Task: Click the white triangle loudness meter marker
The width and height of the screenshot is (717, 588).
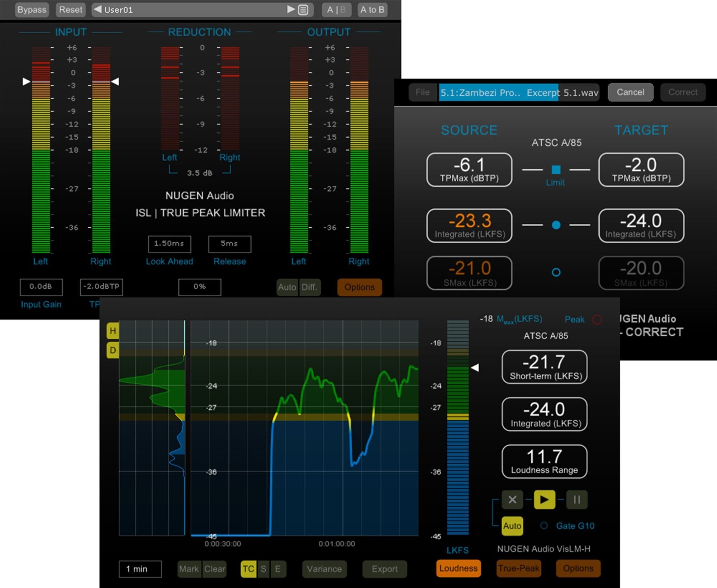Action: 475,367
